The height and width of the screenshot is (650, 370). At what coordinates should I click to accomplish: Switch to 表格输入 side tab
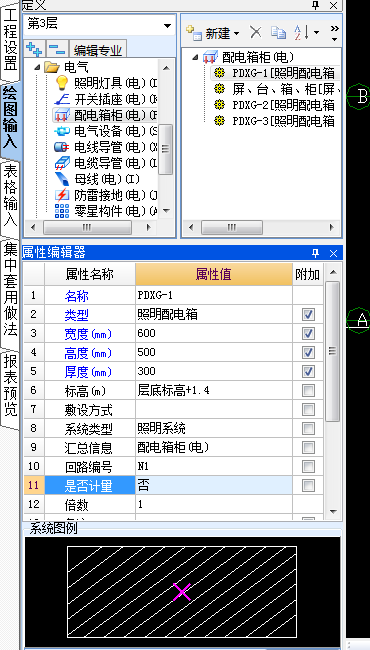pos(10,198)
